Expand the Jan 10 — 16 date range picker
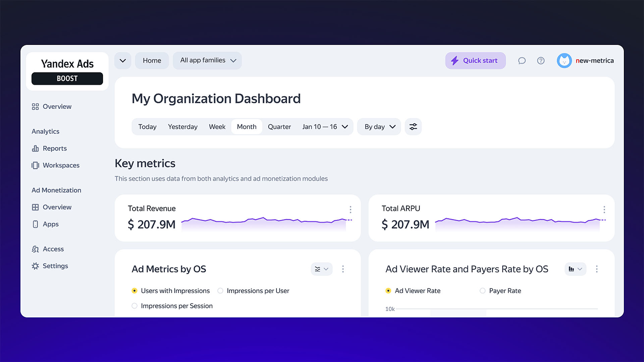The width and height of the screenshot is (644, 362). pos(325,127)
